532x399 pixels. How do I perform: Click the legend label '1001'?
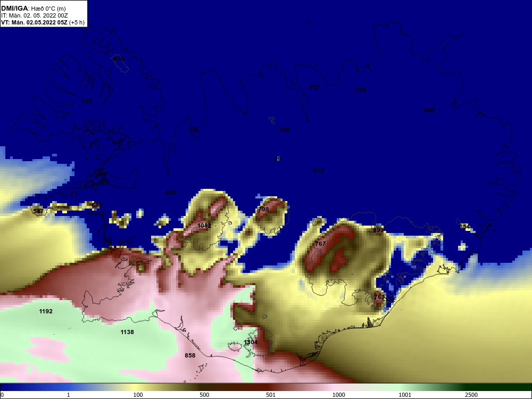[x=405, y=395]
